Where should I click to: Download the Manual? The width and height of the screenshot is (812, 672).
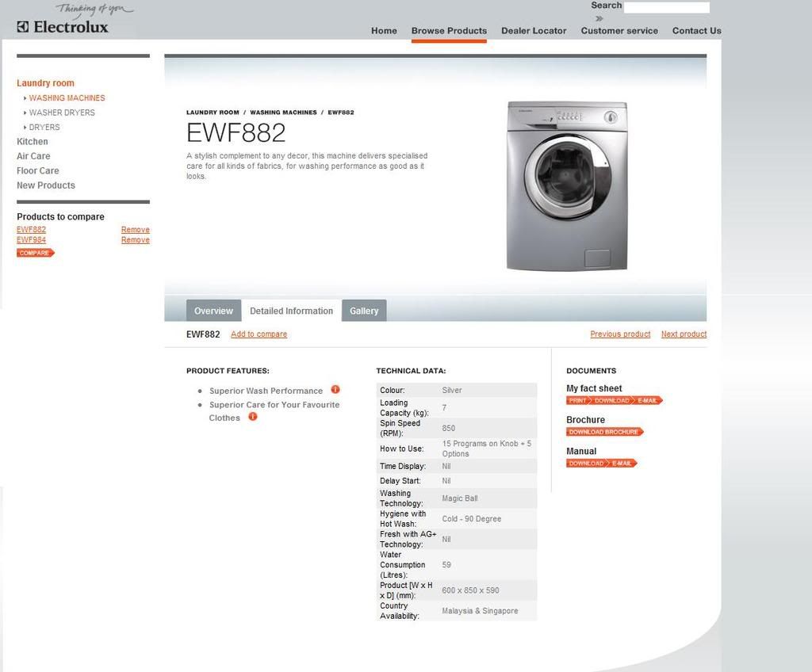(x=586, y=464)
